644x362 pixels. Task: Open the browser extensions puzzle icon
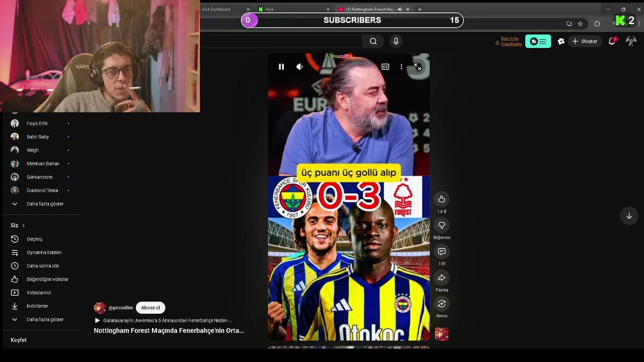pos(597,24)
